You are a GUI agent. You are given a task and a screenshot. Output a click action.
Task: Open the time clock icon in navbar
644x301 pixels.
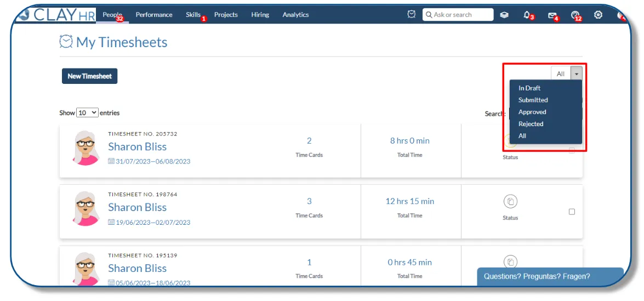pos(411,14)
